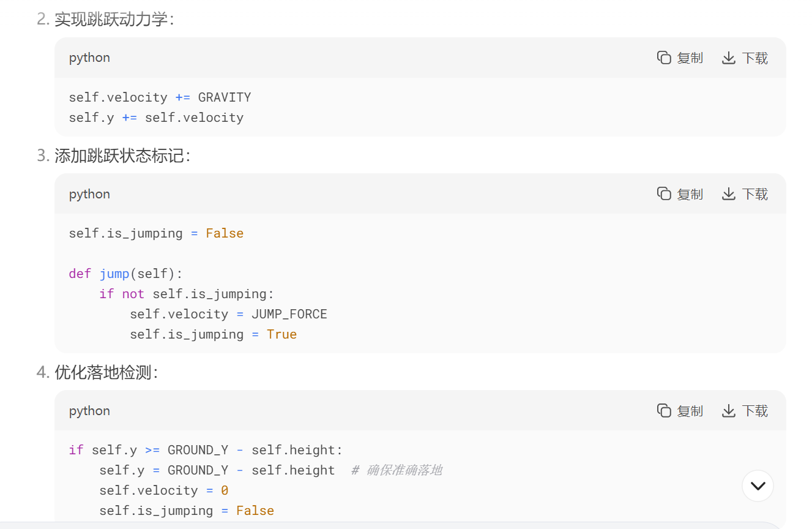Download the GROUND_Y landing code block
This screenshot has width=812, height=529.
(x=745, y=411)
